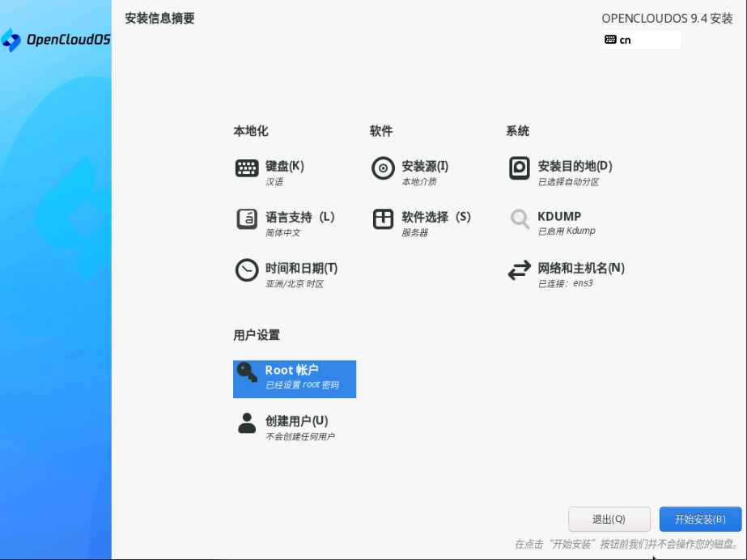The height and width of the screenshot is (560, 747).
Task: Click the 已经设置 root 密码 status text
Action: 302,384
